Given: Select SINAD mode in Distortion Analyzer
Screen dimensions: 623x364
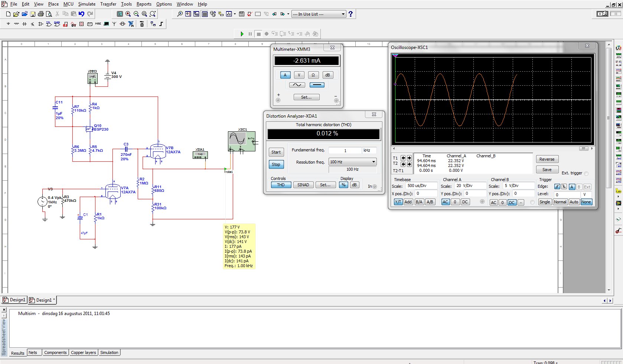Looking at the screenshot, I should click(303, 185).
